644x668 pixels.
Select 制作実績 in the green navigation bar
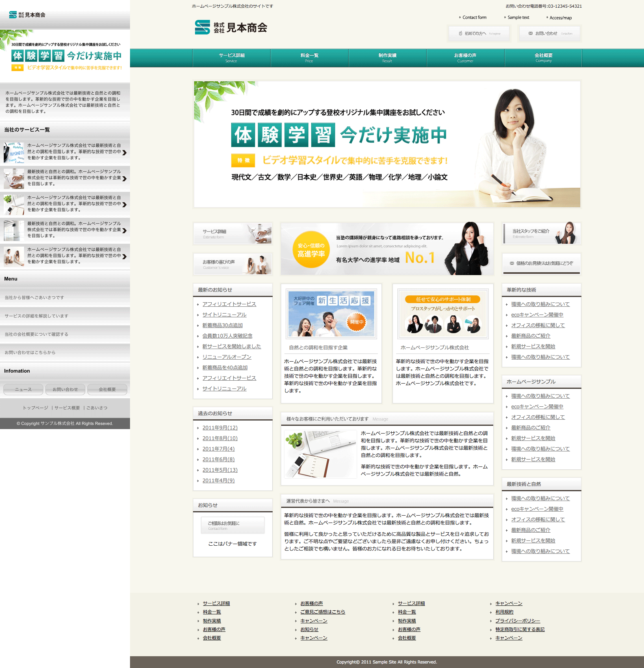coord(387,58)
